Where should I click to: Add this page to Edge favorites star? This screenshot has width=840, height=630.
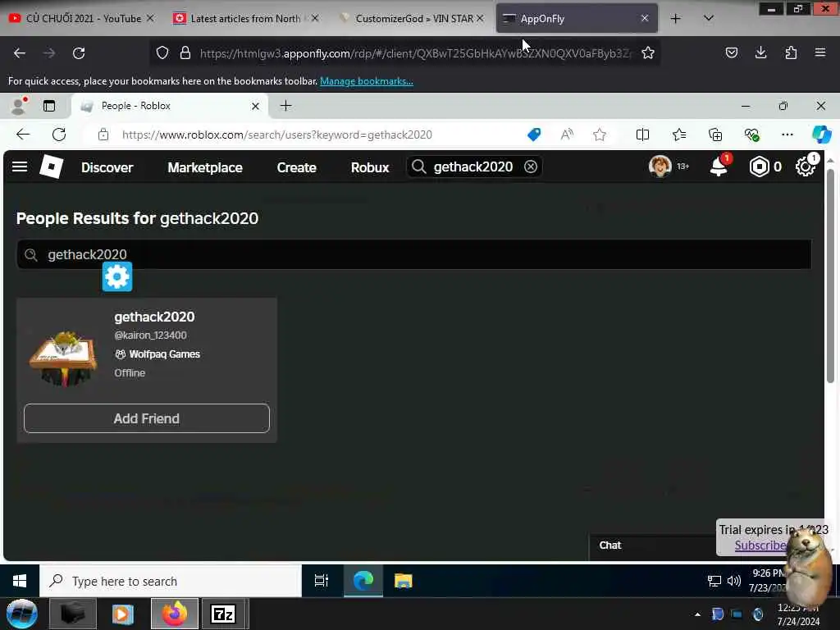600,135
